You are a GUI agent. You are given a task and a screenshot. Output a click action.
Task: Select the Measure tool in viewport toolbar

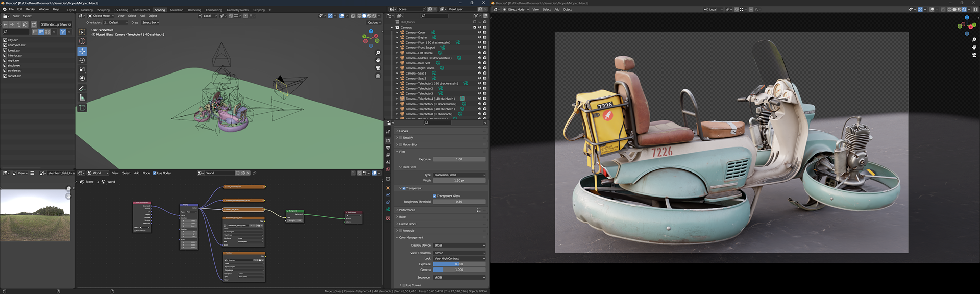[82, 97]
